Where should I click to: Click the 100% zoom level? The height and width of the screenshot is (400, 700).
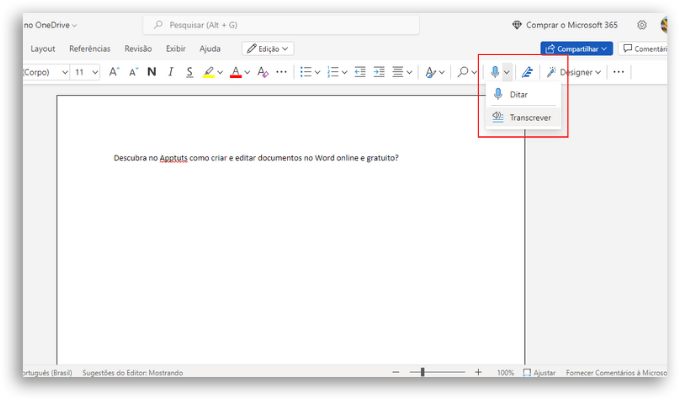[505, 373]
